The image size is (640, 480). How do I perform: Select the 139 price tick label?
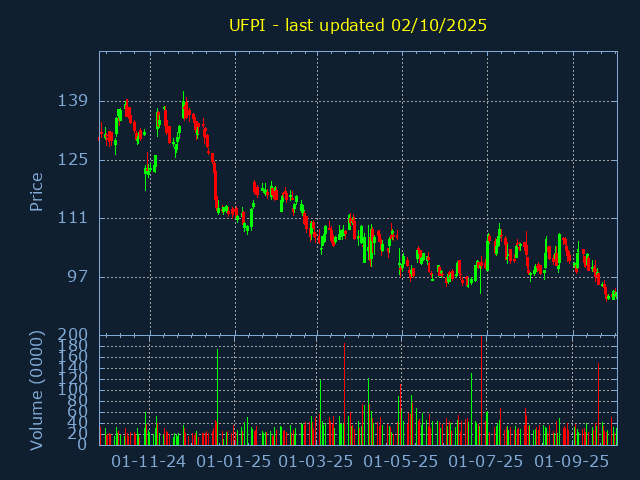74,101
